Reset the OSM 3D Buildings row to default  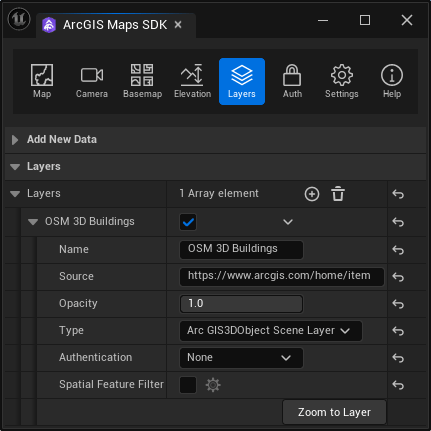point(398,222)
